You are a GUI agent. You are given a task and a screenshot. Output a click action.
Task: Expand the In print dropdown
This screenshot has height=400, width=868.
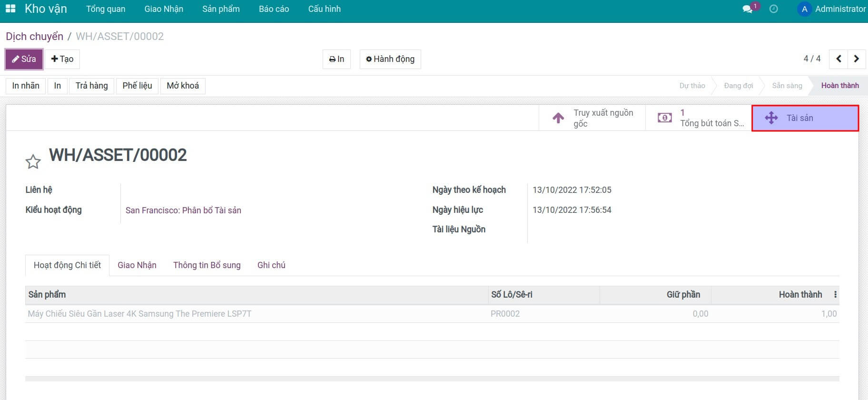pos(336,59)
